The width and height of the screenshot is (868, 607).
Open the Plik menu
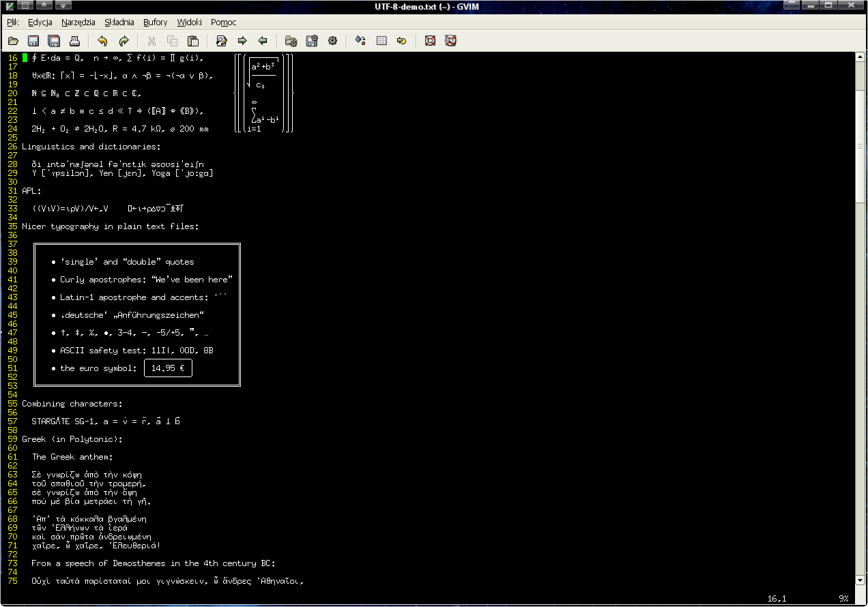[x=12, y=22]
